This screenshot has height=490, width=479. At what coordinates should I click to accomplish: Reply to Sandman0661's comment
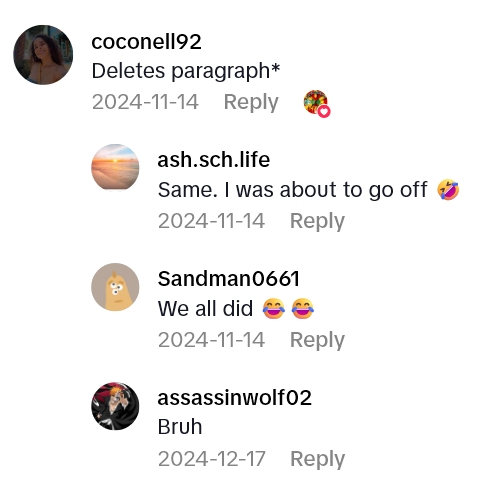[x=317, y=340]
